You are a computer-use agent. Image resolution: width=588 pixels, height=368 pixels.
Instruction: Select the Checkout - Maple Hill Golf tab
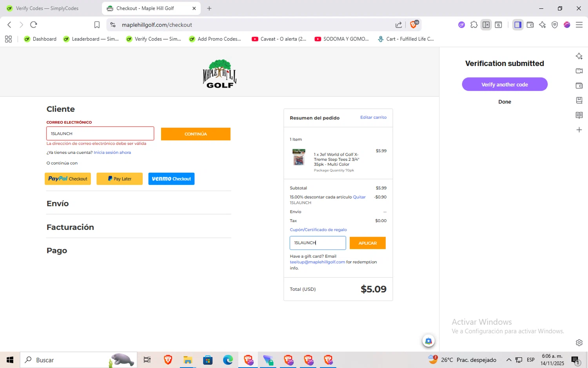click(151, 8)
